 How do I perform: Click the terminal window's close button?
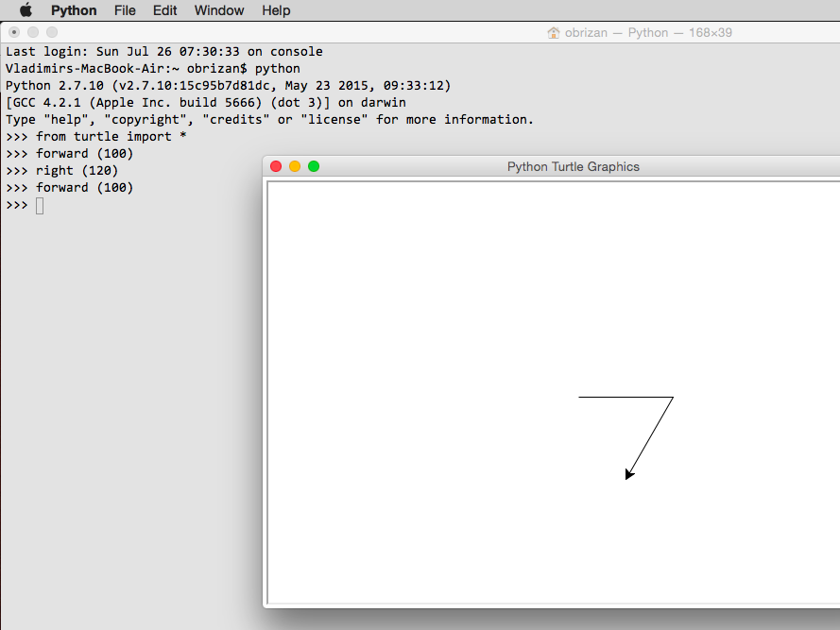point(14,32)
